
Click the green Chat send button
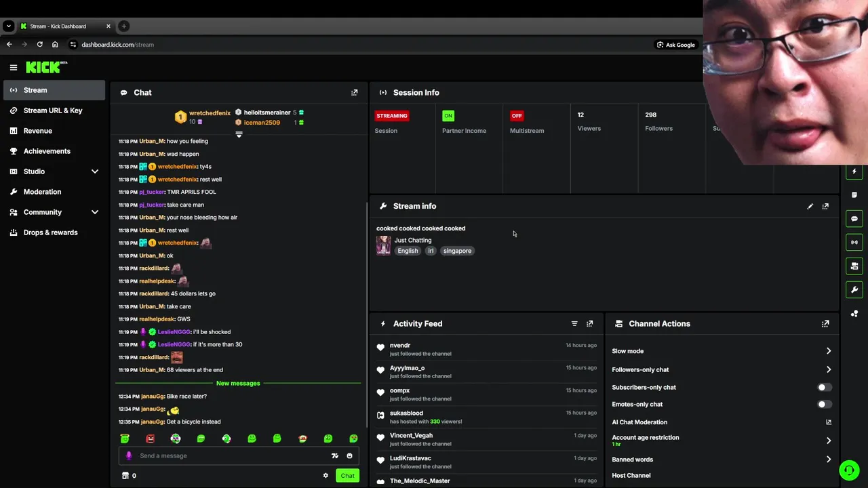pos(347,476)
